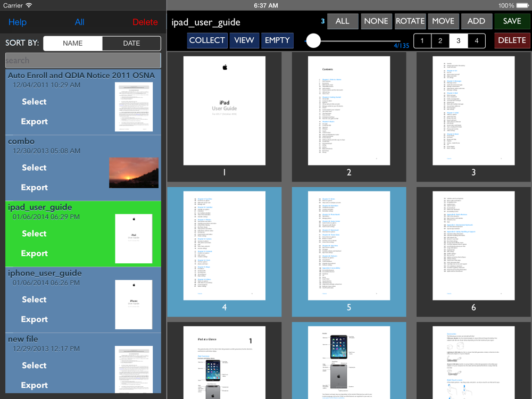Click the green SAVE button
Screen dimensions: 532x399
click(x=512, y=21)
